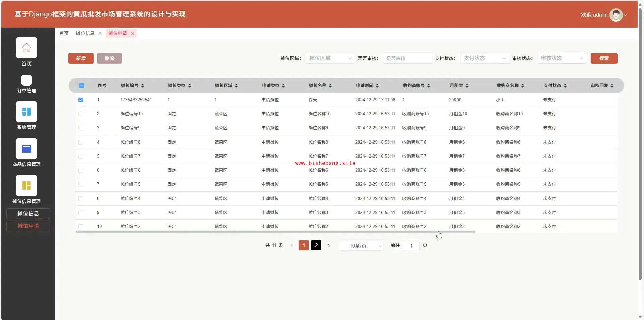The height and width of the screenshot is (320, 644).
Task: Go to page 2
Action: pyautogui.click(x=316, y=245)
